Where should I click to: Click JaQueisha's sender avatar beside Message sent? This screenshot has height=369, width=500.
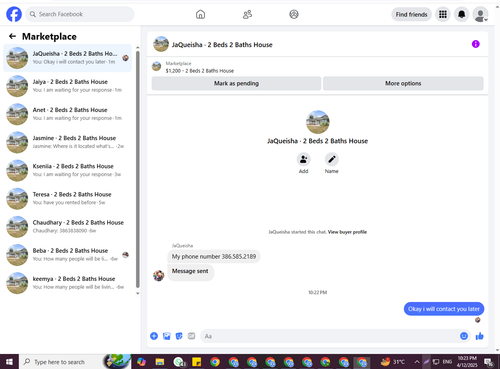coord(159,275)
